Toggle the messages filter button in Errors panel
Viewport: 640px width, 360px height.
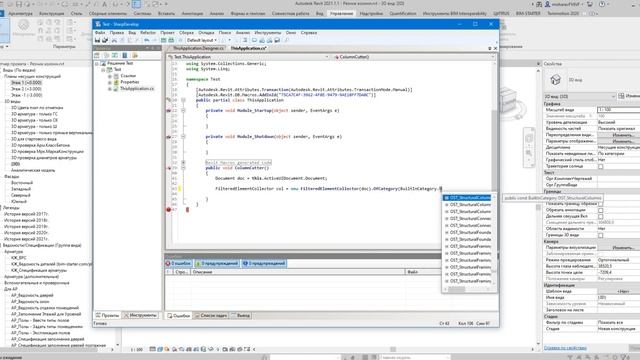(x=264, y=263)
